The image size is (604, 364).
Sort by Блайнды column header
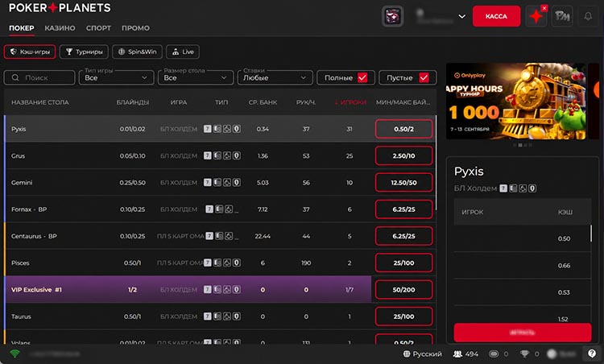(133, 102)
